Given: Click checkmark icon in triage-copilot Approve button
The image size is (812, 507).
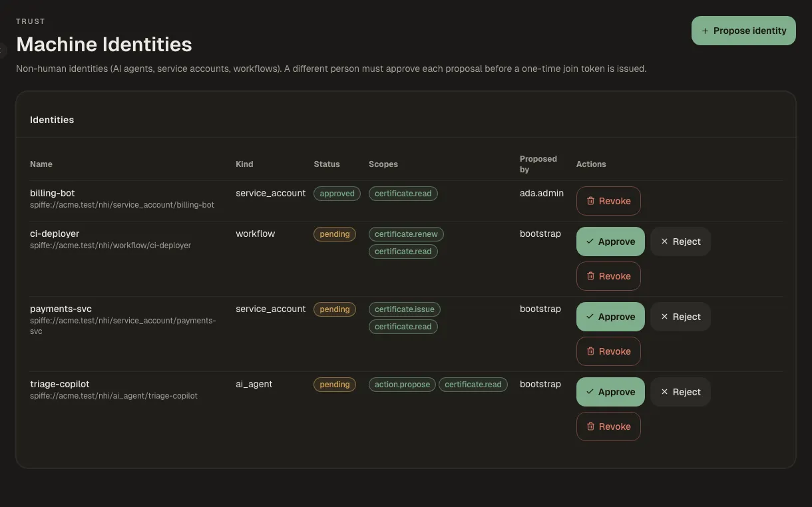Looking at the screenshot, I should tap(590, 392).
